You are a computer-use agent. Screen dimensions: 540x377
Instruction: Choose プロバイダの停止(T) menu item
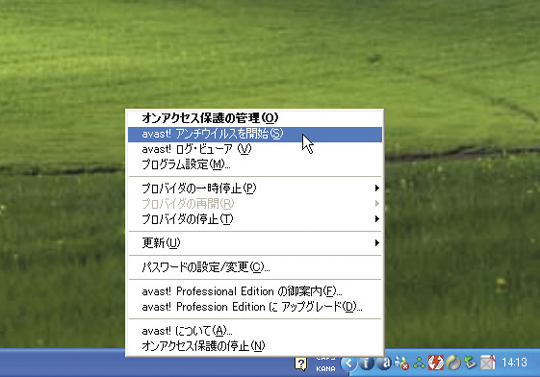[255, 219]
